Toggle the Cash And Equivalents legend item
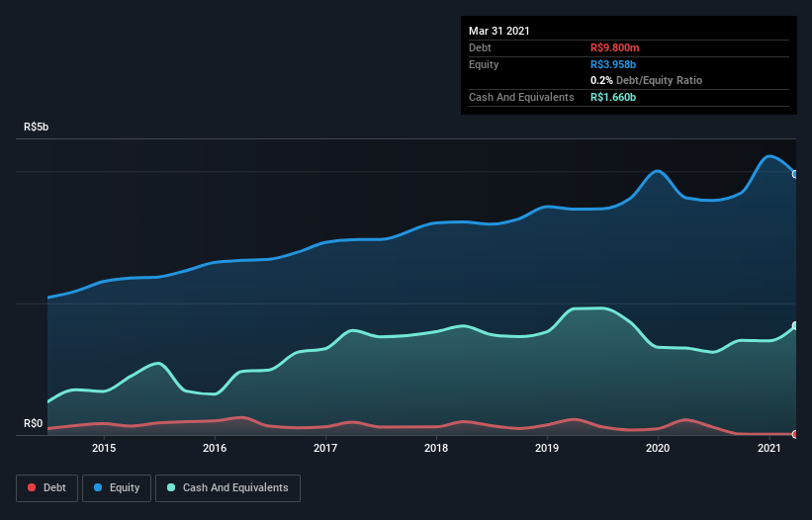This screenshot has width=812, height=520. tap(227, 487)
